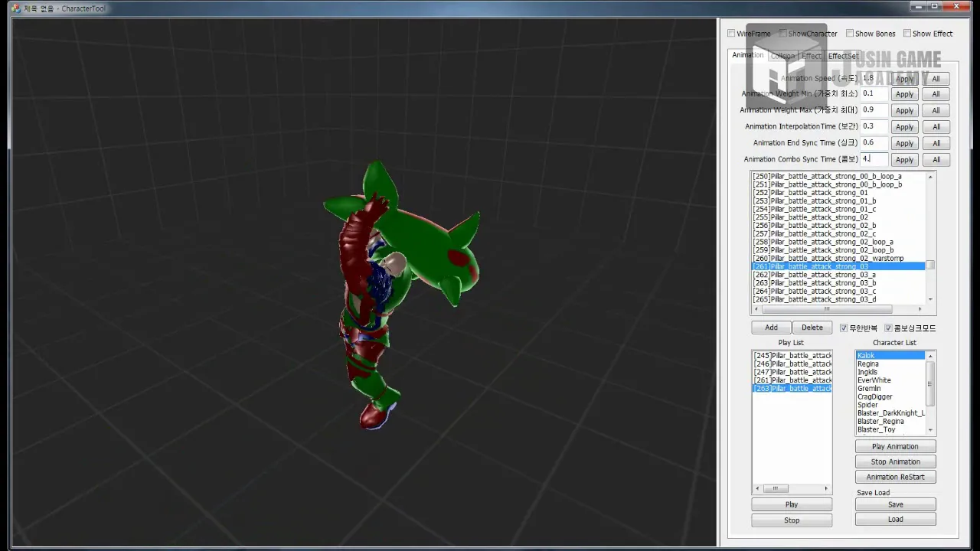
Task: Click animation list scrollbar up arrow
Action: [x=930, y=177]
